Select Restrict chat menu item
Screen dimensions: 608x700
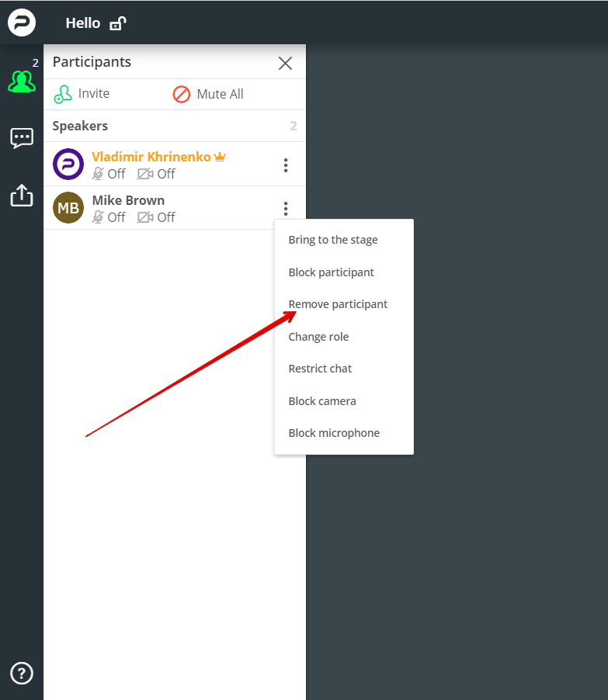point(320,369)
